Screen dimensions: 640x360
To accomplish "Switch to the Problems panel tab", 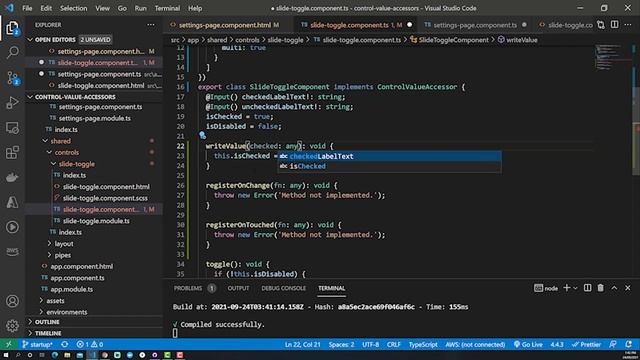I will point(194,288).
